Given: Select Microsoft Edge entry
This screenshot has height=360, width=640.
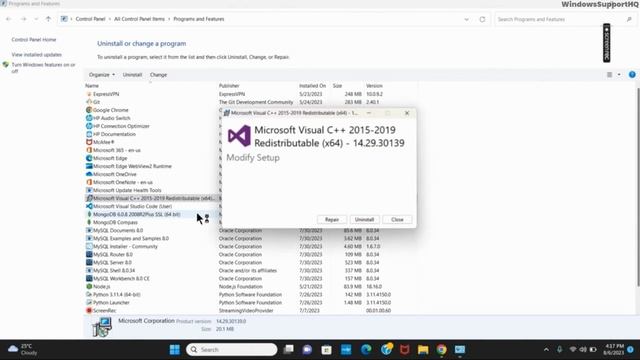Looking at the screenshot, I should tap(110, 158).
